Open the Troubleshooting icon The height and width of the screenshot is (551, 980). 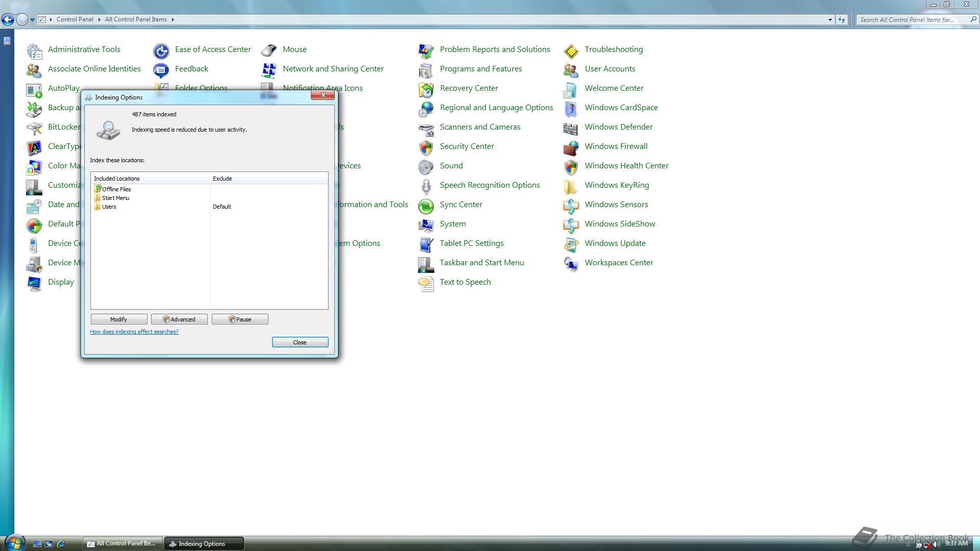coord(571,51)
